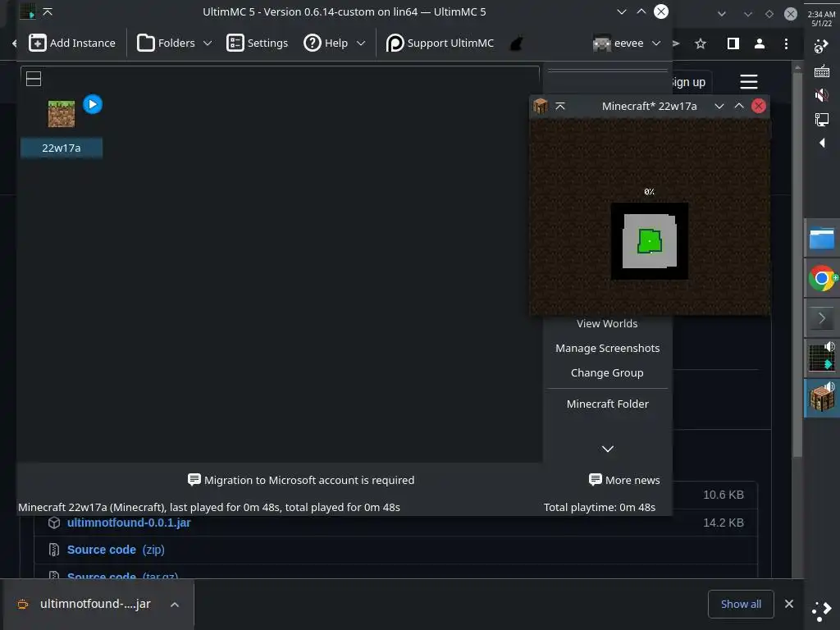
Task: Click the 22w17a grass block icon
Action: point(61,113)
